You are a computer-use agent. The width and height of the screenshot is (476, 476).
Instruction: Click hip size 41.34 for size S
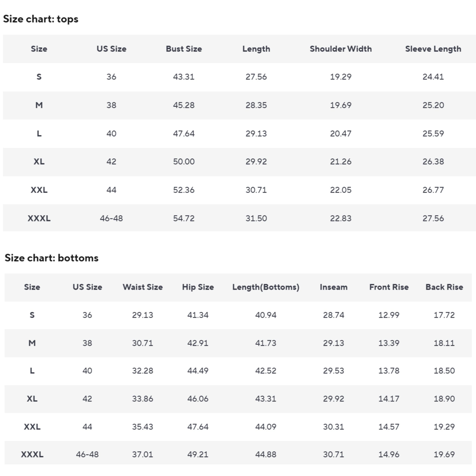pos(198,315)
